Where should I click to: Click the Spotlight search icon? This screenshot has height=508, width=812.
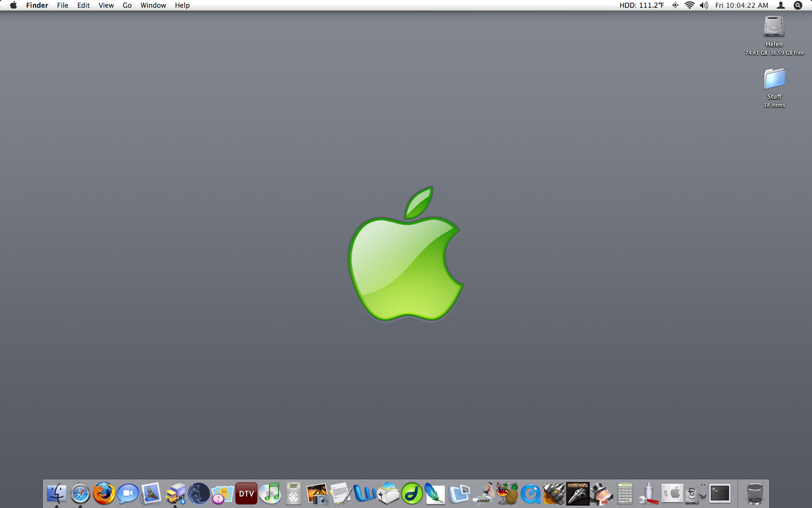click(x=798, y=5)
